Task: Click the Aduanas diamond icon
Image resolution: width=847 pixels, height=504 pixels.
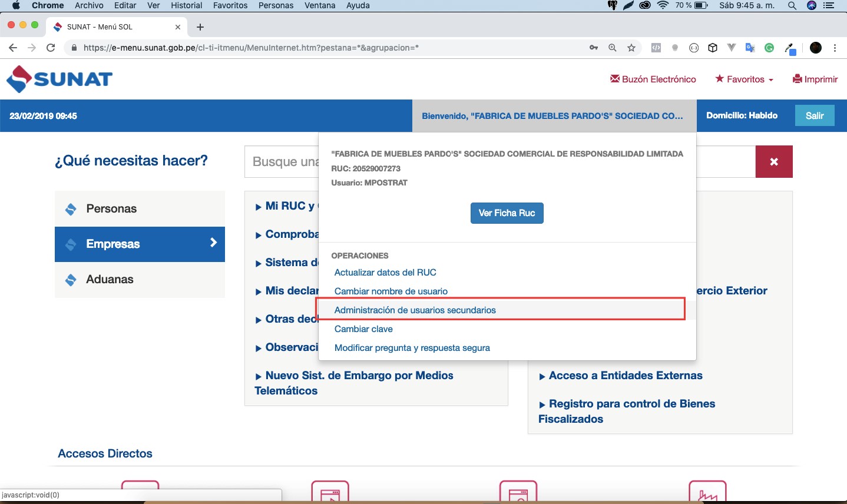Action: click(x=71, y=280)
